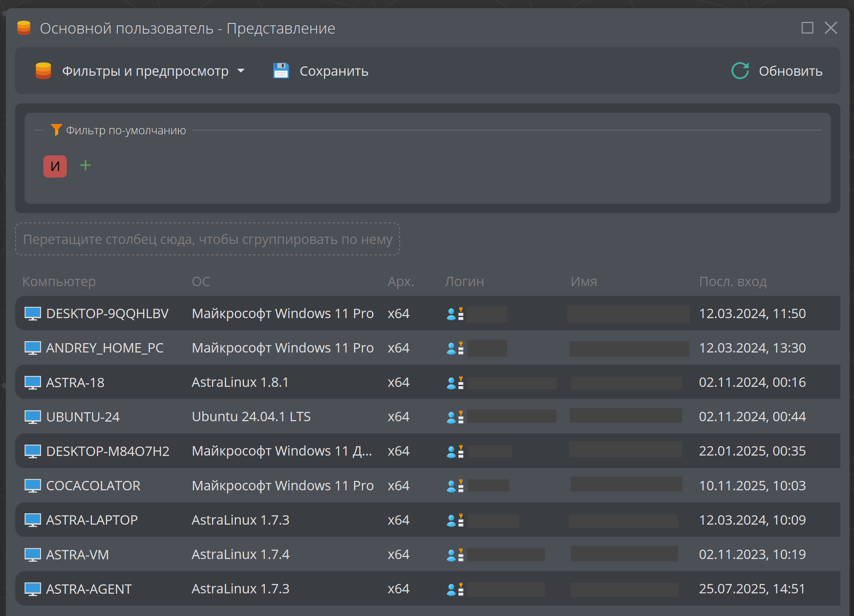The width and height of the screenshot is (854, 616).
Task: Select the ASTRA-AGENT computer name
Action: click(89, 589)
